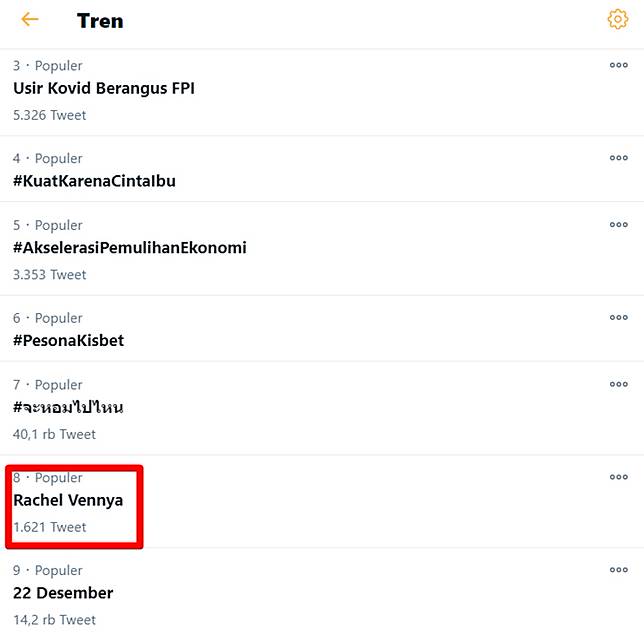Select the #PesonaKisbet trending hashtag
This screenshot has height=634, width=644.
(69, 341)
